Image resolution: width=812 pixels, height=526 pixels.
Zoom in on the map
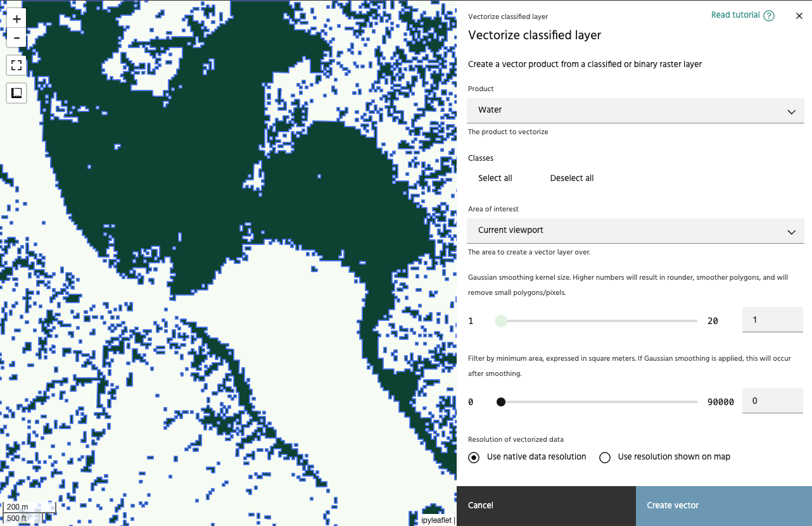click(x=16, y=19)
